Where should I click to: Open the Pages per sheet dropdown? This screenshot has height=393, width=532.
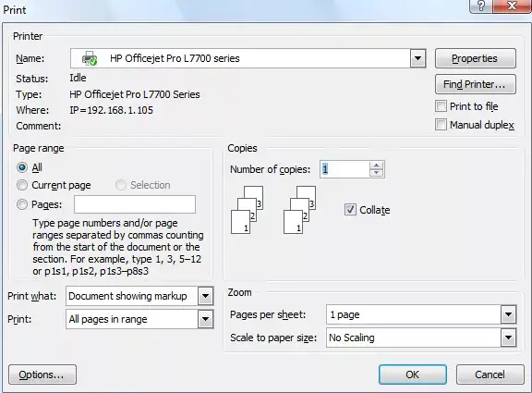(508, 314)
